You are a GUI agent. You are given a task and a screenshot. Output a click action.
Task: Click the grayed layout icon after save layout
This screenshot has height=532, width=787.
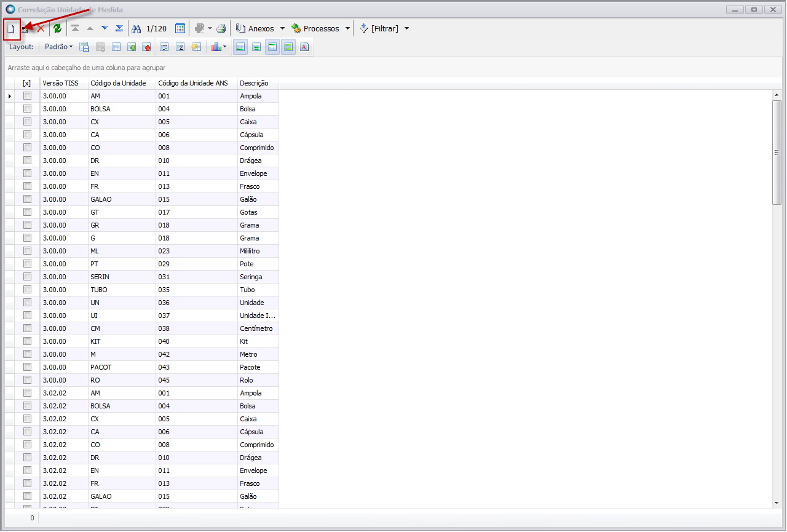coord(100,47)
